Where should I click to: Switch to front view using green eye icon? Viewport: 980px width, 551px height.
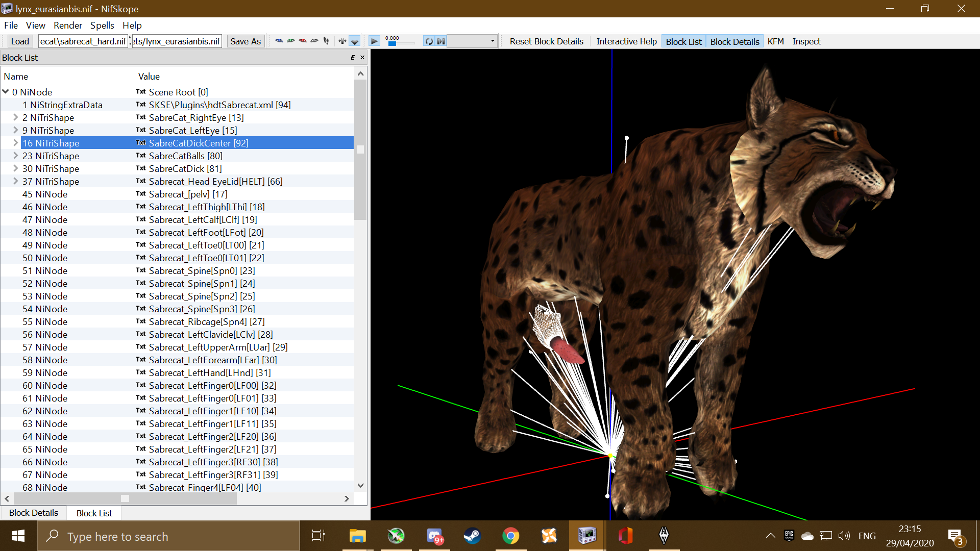[x=291, y=41]
